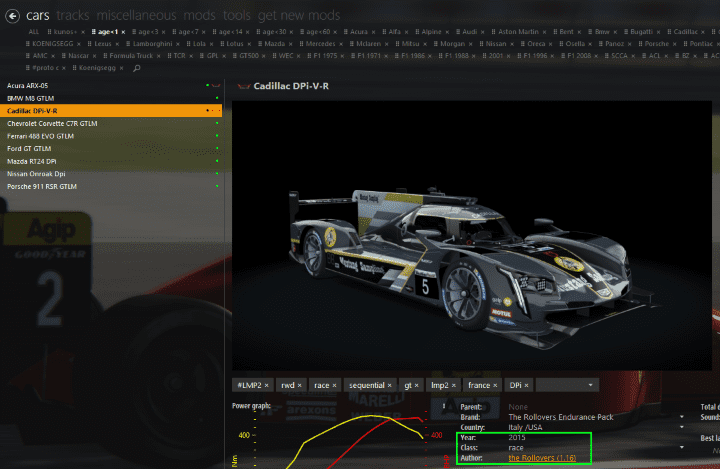Remove the #LMP2 tag with its x
The width and height of the screenshot is (720, 469).
pyautogui.click(x=266, y=385)
